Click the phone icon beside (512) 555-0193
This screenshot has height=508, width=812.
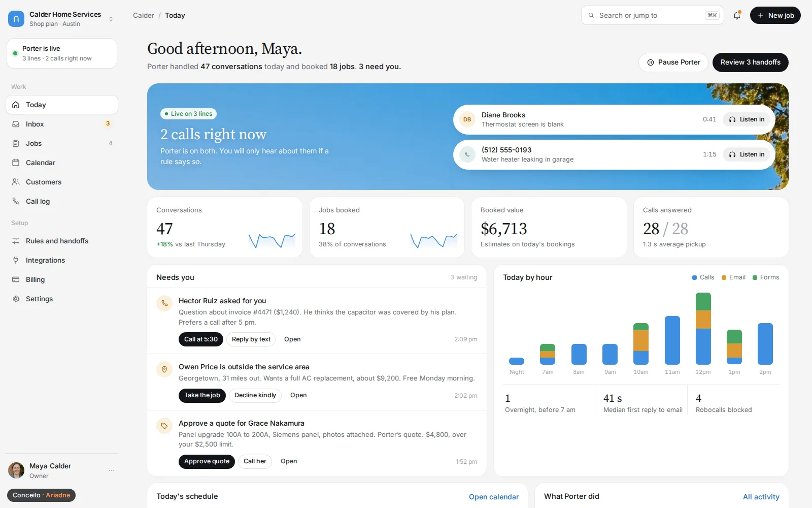[467, 154]
